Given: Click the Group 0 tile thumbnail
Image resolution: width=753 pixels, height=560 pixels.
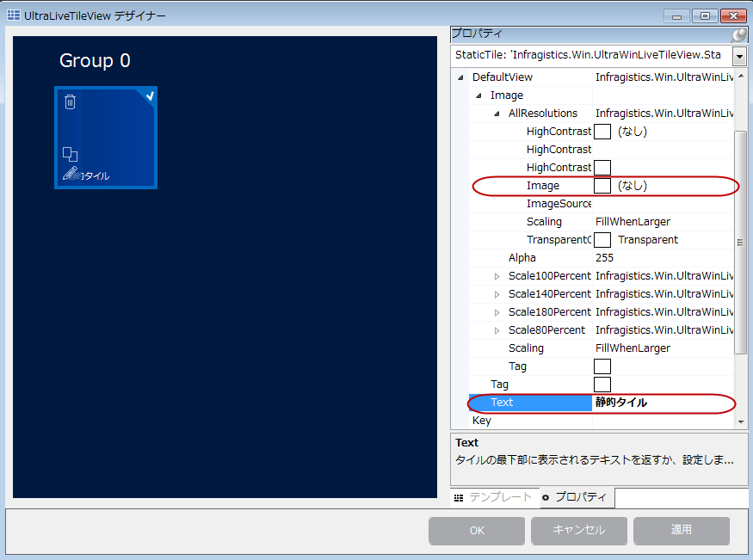Looking at the screenshot, I should [105, 138].
